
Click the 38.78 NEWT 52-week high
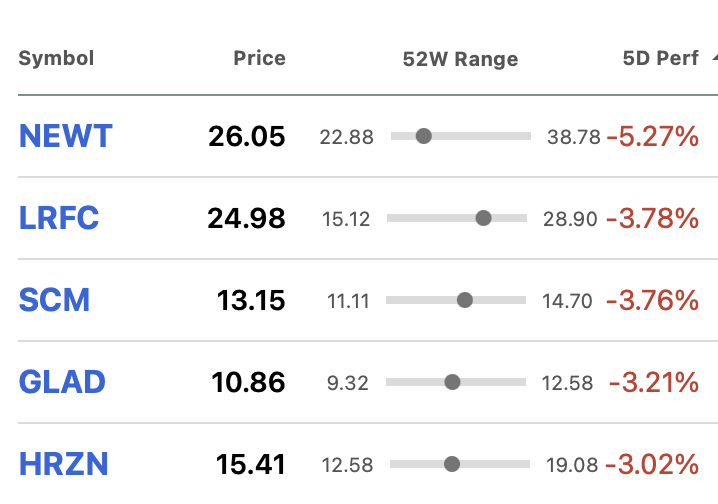pyautogui.click(x=573, y=137)
